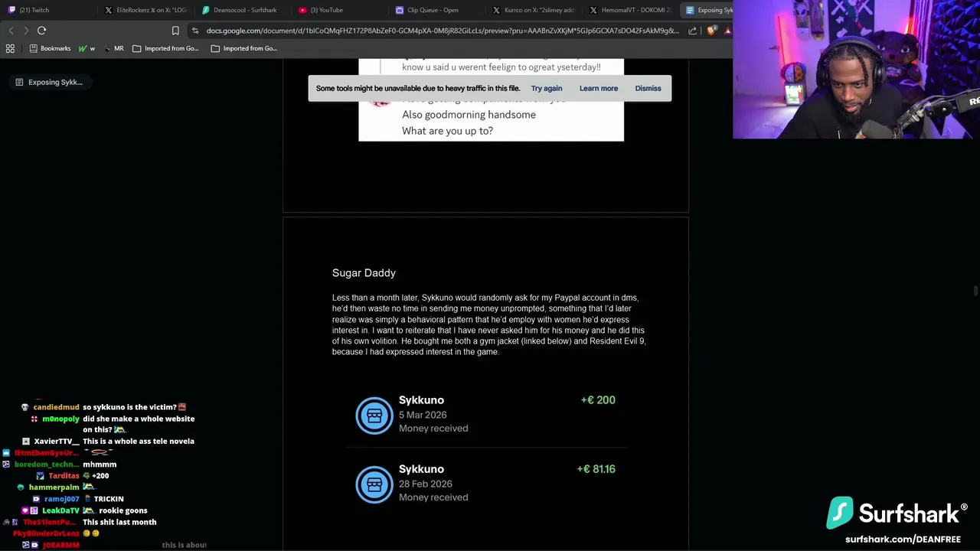Click the '+€ 81.16' amount

coord(596,468)
